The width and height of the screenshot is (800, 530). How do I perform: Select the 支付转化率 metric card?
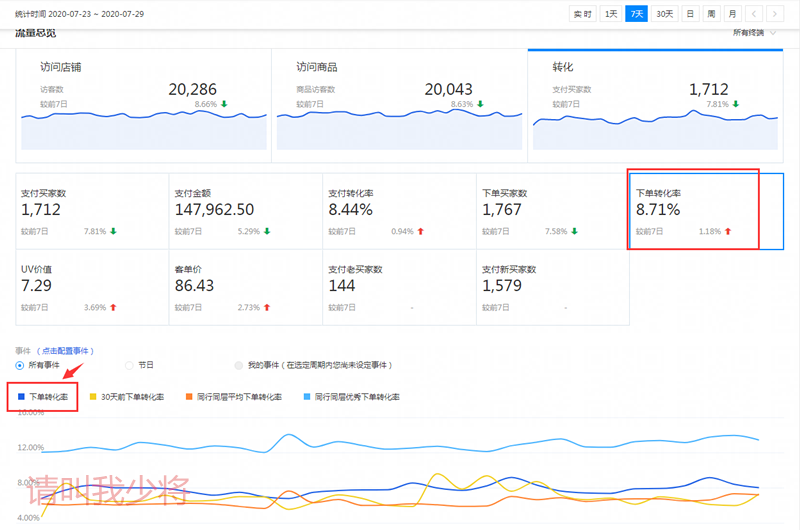pyautogui.click(x=399, y=211)
